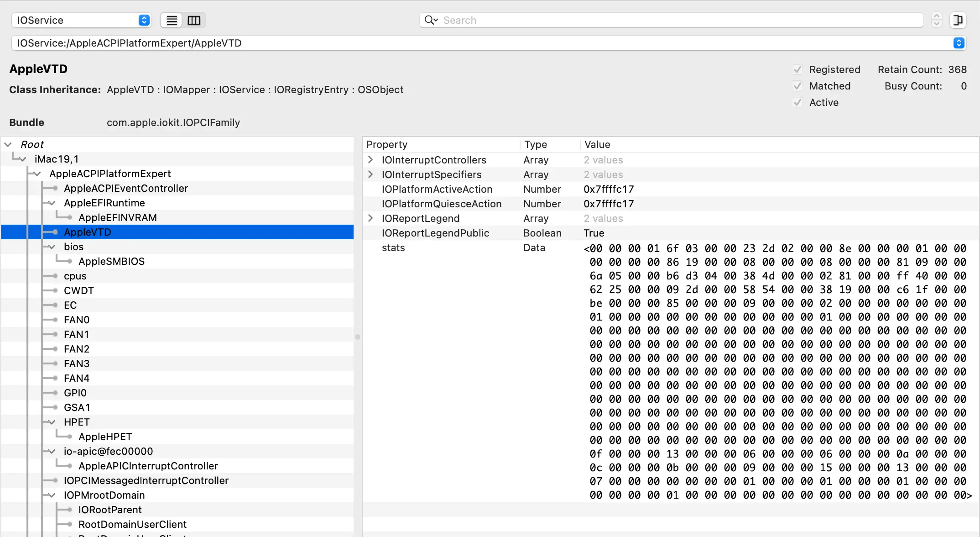The height and width of the screenshot is (537, 980).
Task: Toggle the Registered checkbox
Action: tap(798, 69)
